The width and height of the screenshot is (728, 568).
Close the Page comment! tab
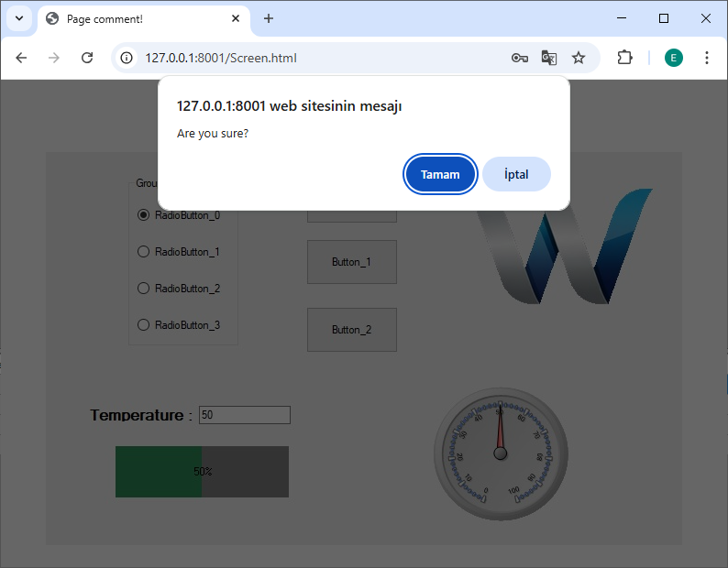click(x=236, y=18)
